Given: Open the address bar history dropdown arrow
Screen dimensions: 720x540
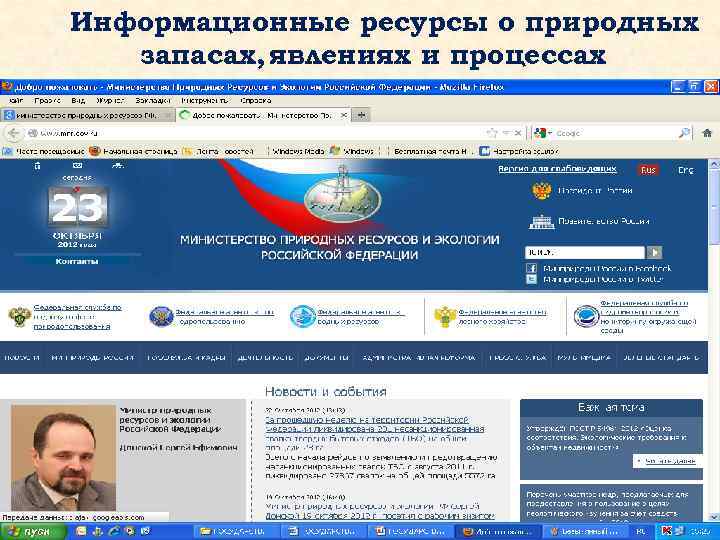Looking at the screenshot, I should (x=506, y=133).
